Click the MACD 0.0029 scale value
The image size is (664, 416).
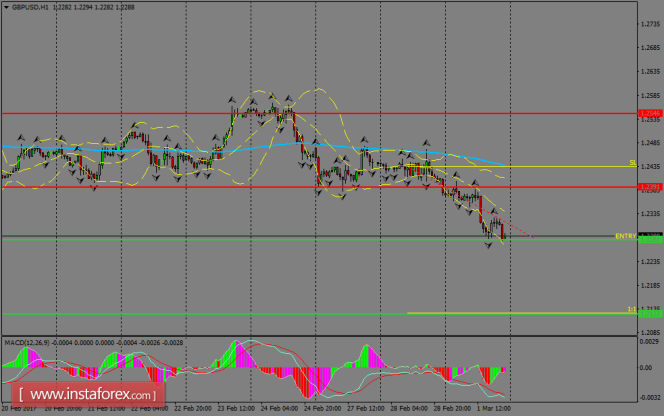point(649,341)
